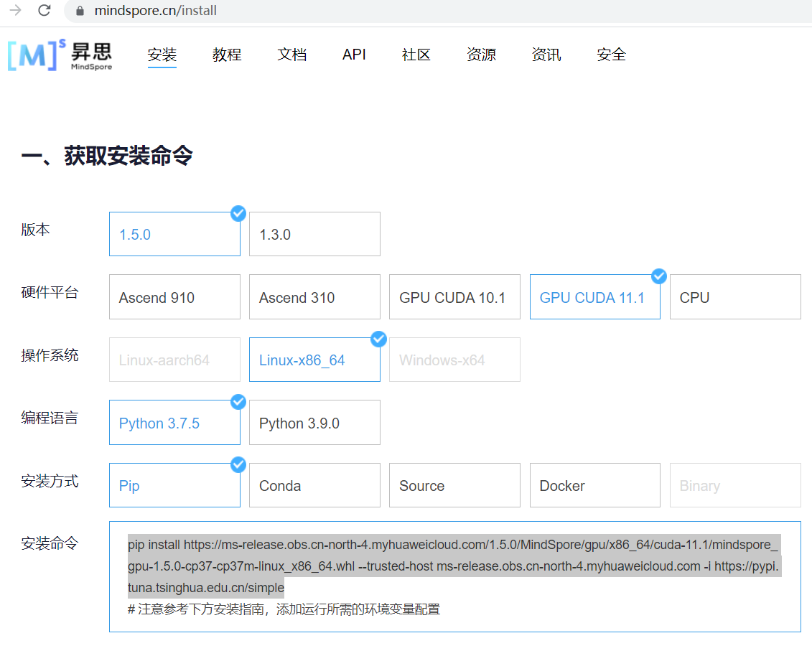Click the 安装命令 row label

(50, 543)
